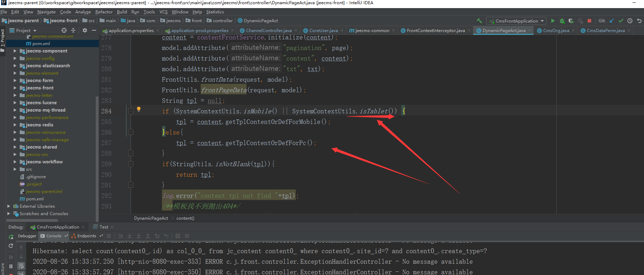Run CmsFrontApplication with the green play icon
644x275 pixels.
[553, 21]
